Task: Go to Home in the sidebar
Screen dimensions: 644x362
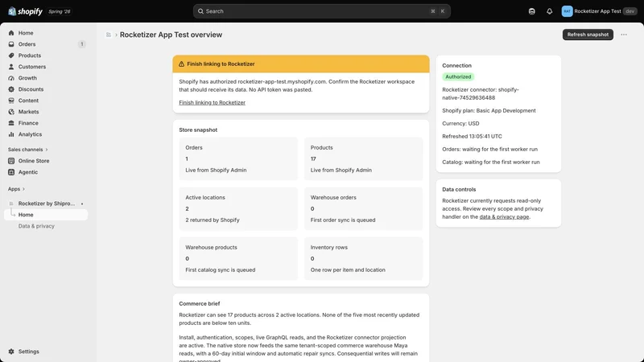Action: (x=46, y=33)
